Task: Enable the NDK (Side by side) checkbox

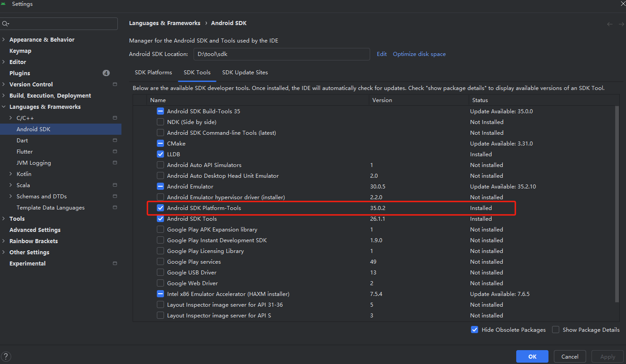Action: [160, 122]
